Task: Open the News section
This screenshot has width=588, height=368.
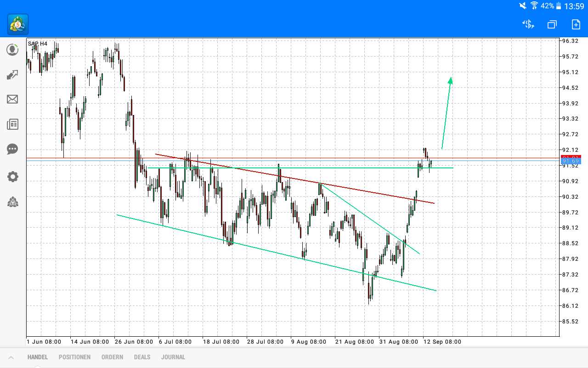Action: point(12,124)
